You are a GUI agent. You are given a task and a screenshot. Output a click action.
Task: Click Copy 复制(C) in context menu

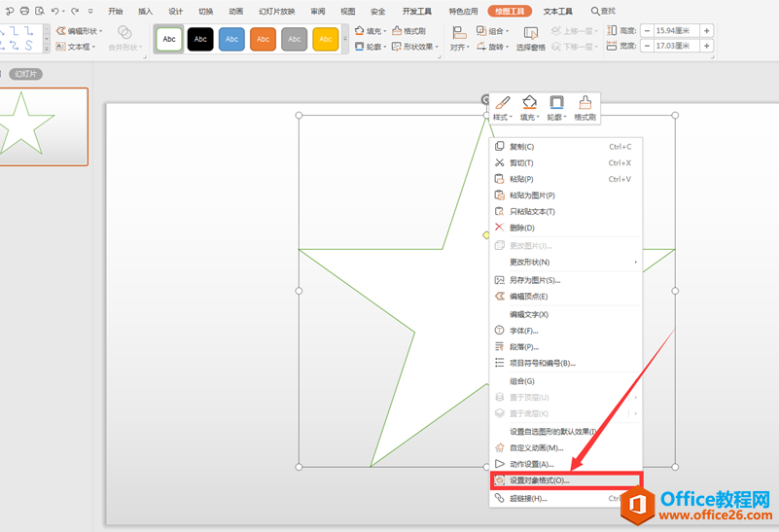tap(522, 147)
